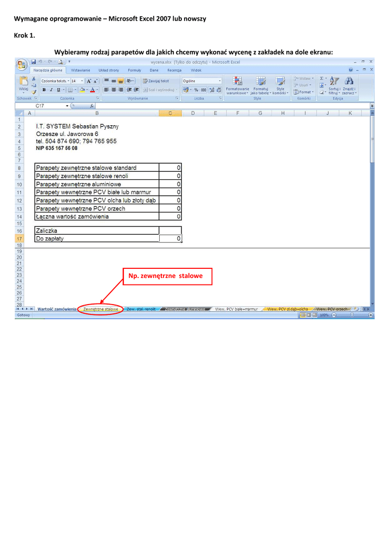Screen dimensions: 392x555
Task: Switch to the Wstawianie ribbon tab
Action: [80, 70]
